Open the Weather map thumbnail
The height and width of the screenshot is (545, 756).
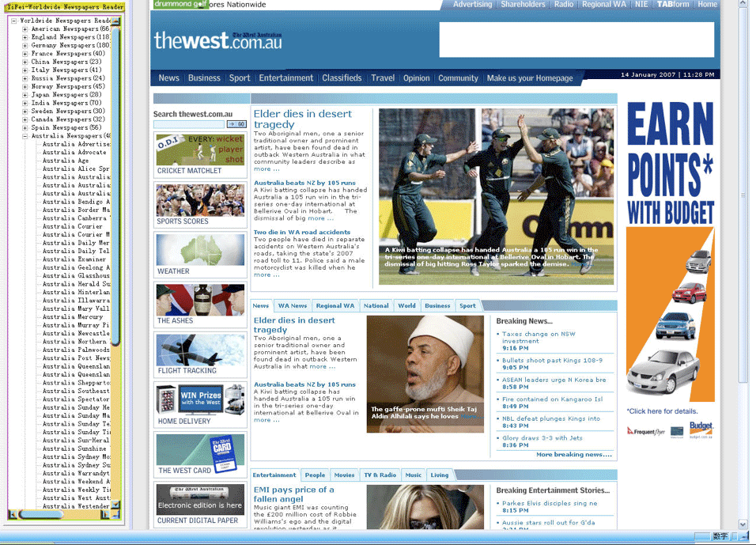[x=200, y=250]
